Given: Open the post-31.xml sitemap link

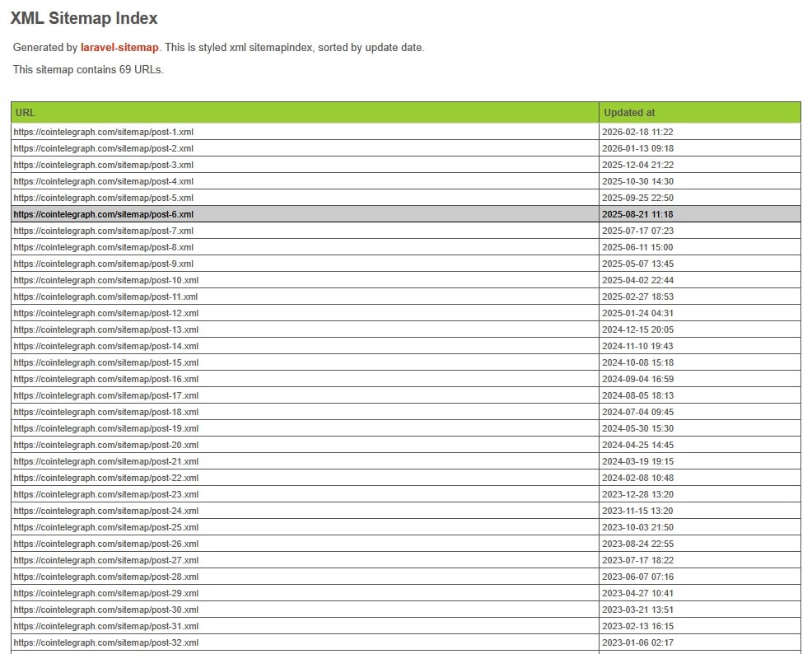Looking at the screenshot, I should (106, 626).
